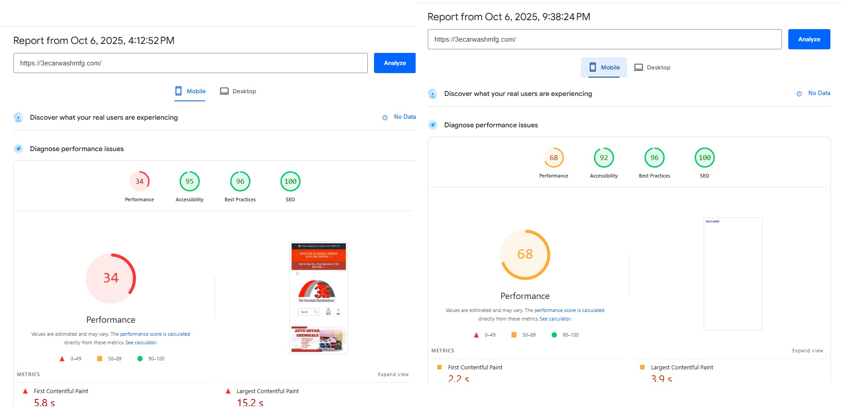Click the diagnose performance icon in the 4:12 PM report
This screenshot has height=416, width=868.
point(18,149)
